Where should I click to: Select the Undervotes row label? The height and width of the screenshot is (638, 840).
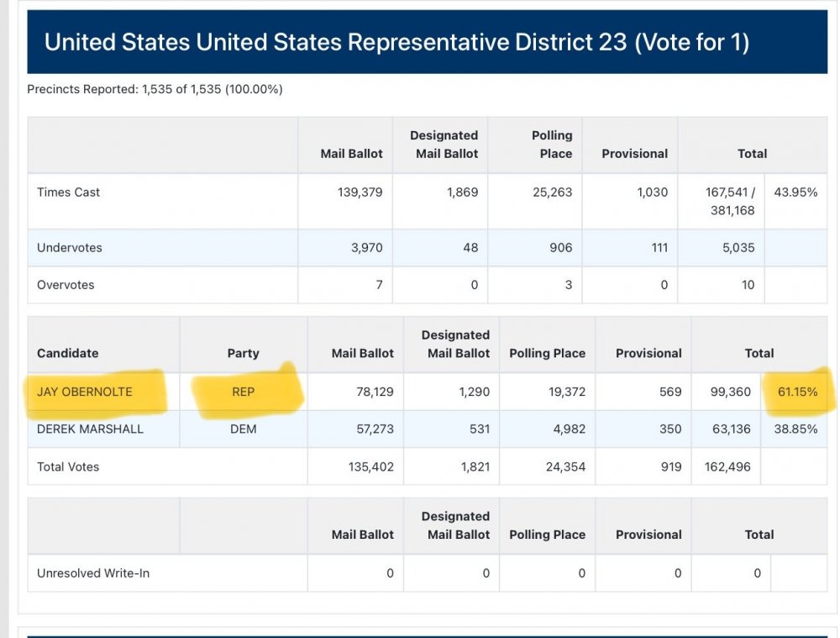tap(70, 248)
